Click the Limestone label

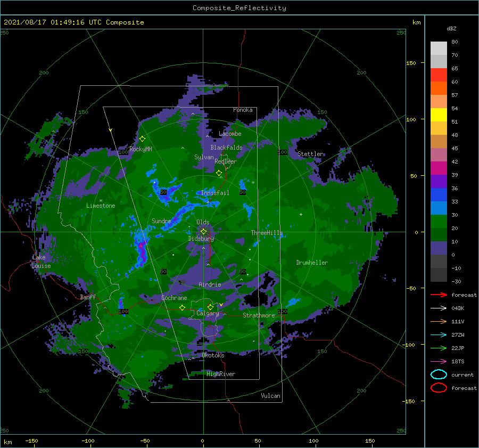click(101, 206)
